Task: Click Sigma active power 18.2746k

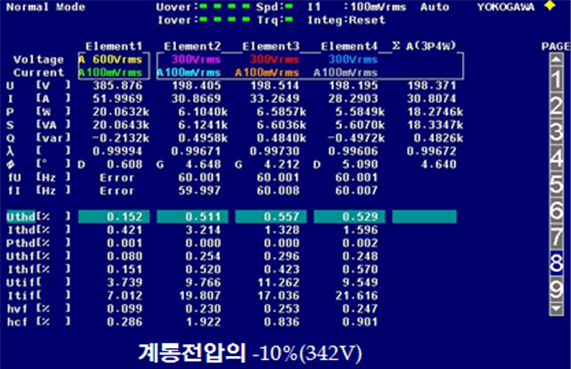Action: 435,112
